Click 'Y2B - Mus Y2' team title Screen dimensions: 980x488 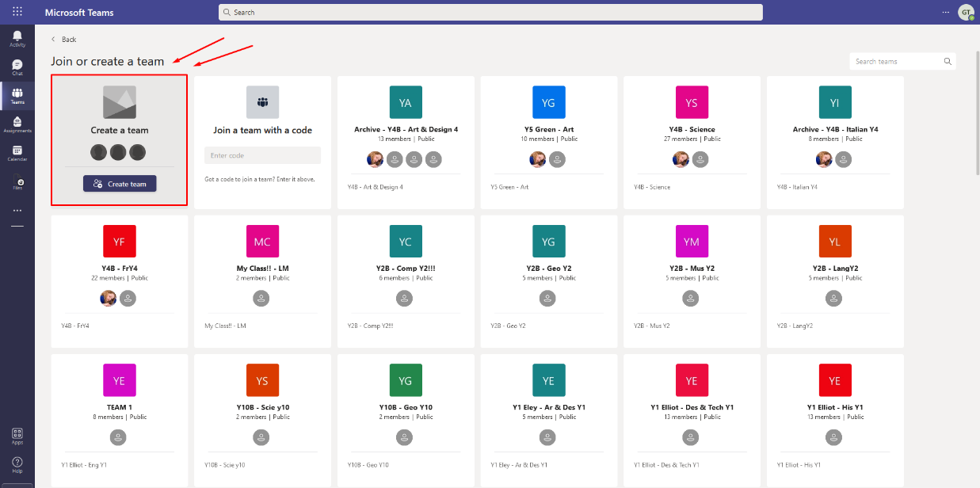coord(692,269)
